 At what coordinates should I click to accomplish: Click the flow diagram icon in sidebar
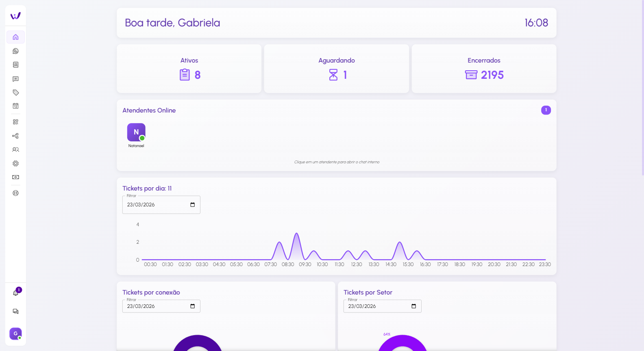coord(15,136)
